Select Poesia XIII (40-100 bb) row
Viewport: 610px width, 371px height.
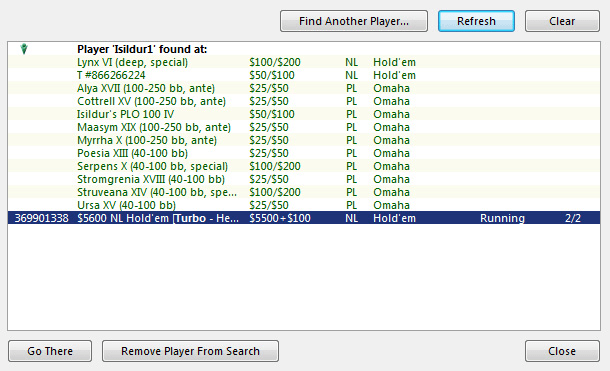304,153
